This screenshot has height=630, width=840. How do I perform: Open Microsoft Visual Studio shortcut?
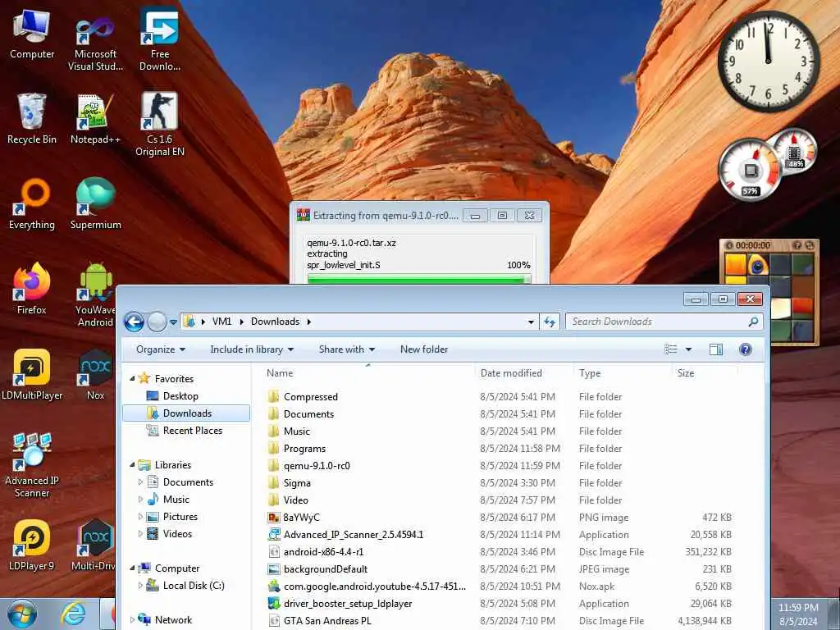click(95, 43)
